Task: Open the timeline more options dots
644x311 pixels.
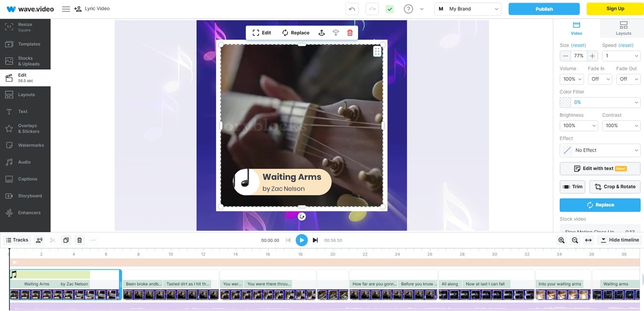Action: click(93, 240)
